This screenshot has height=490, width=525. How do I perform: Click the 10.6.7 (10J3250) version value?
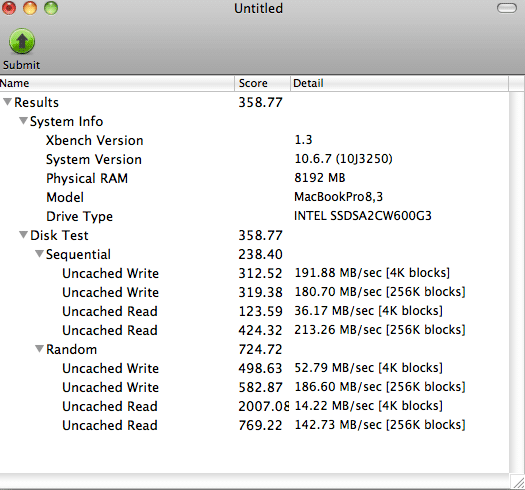pos(343,159)
